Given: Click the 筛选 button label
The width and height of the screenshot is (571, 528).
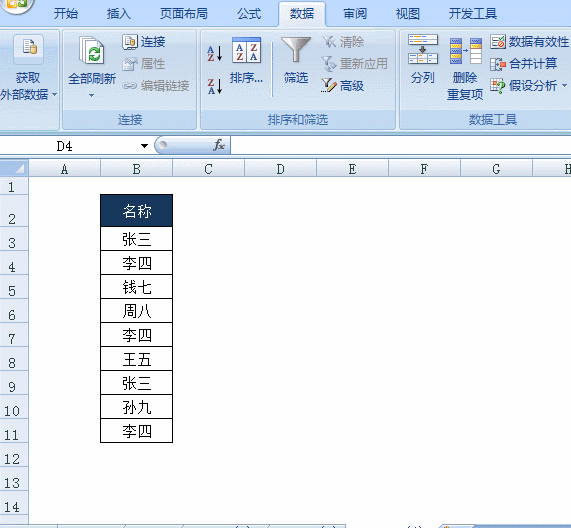Looking at the screenshot, I should click(296, 78).
